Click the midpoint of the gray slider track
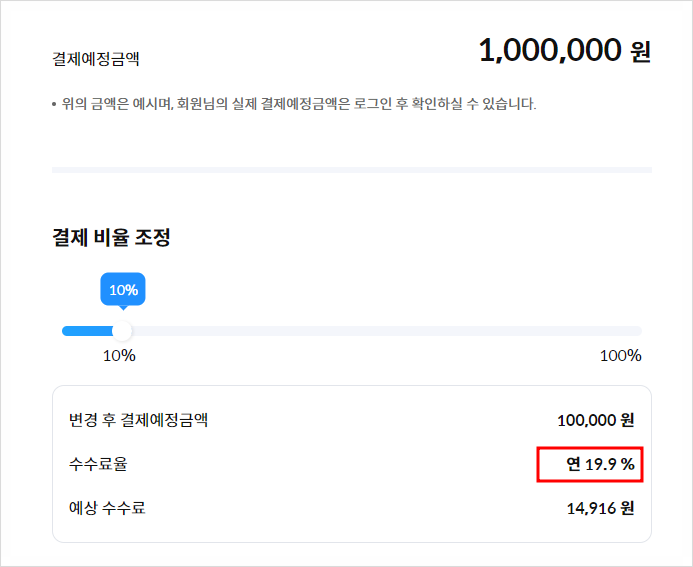The height and width of the screenshot is (567, 693). (352, 331)
